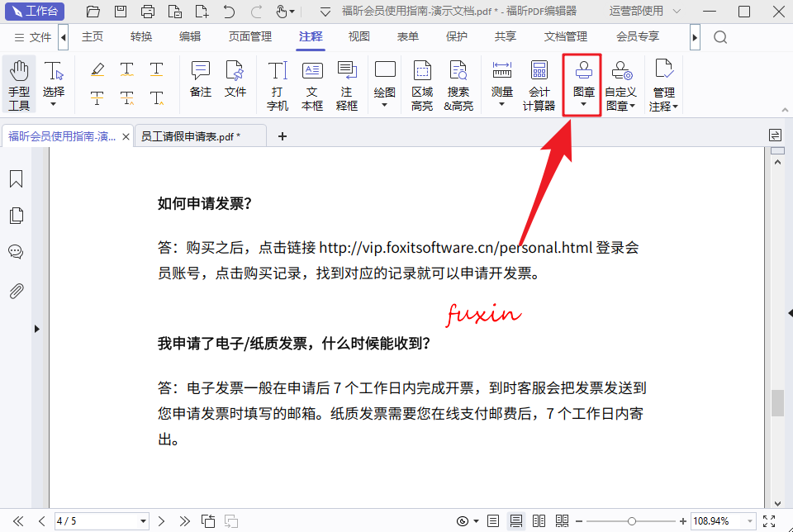Click the 工作台 workbench button

click(x=36, y=12)
